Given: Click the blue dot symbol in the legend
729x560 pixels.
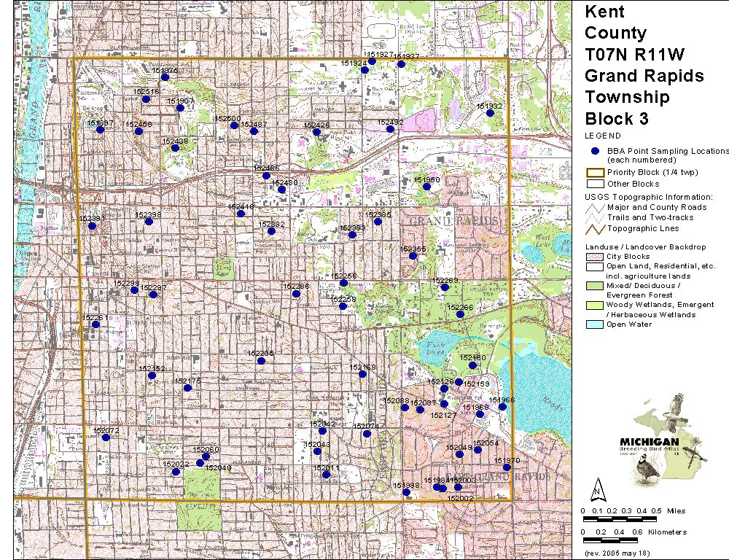Looking at the screenshot, I should [595, 151].
